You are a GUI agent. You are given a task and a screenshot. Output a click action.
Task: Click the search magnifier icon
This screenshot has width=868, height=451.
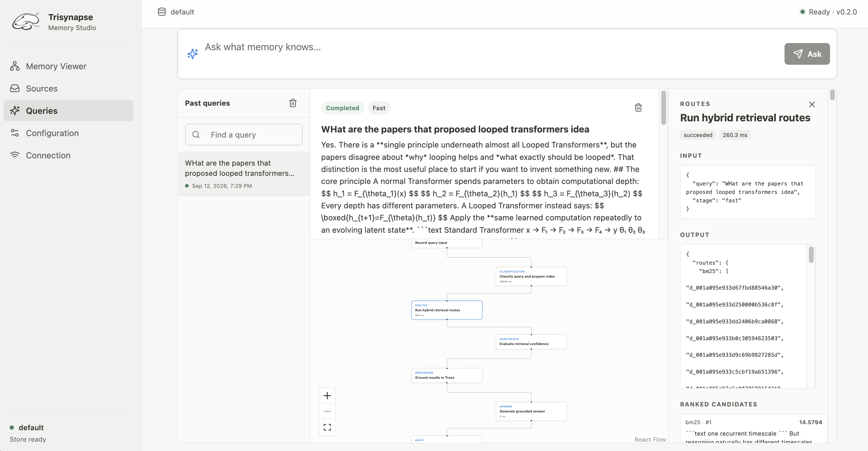click(196, 135)
